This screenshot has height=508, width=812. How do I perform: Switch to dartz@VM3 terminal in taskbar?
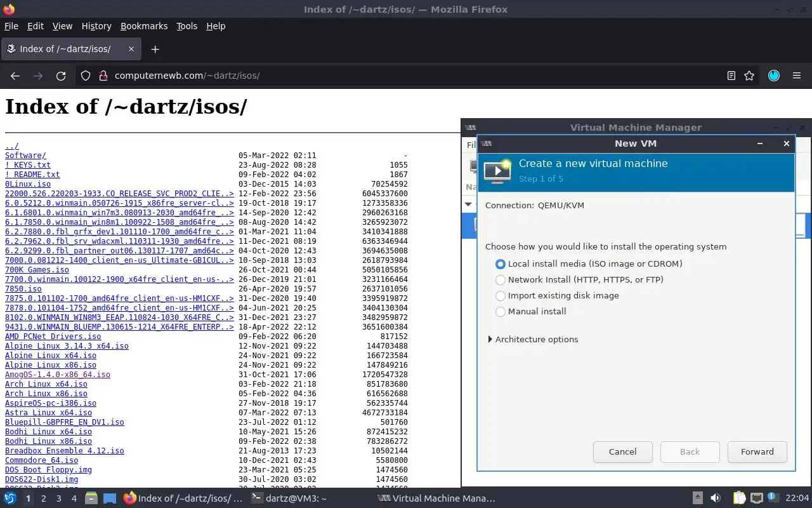click(289, 498)
